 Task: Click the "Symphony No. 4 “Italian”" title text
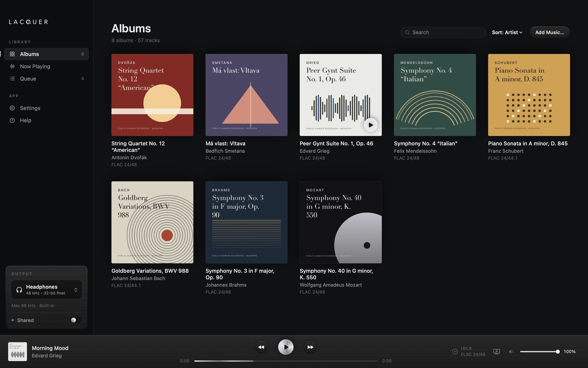pyautogui.click(x=426, y=143)
